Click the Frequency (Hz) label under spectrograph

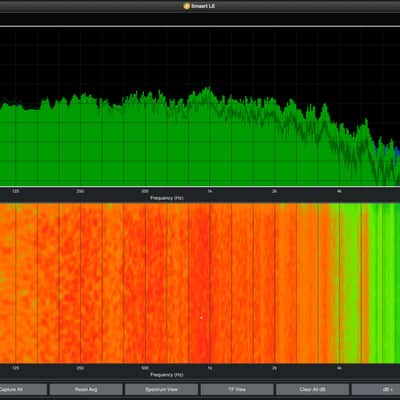[167, 375]
